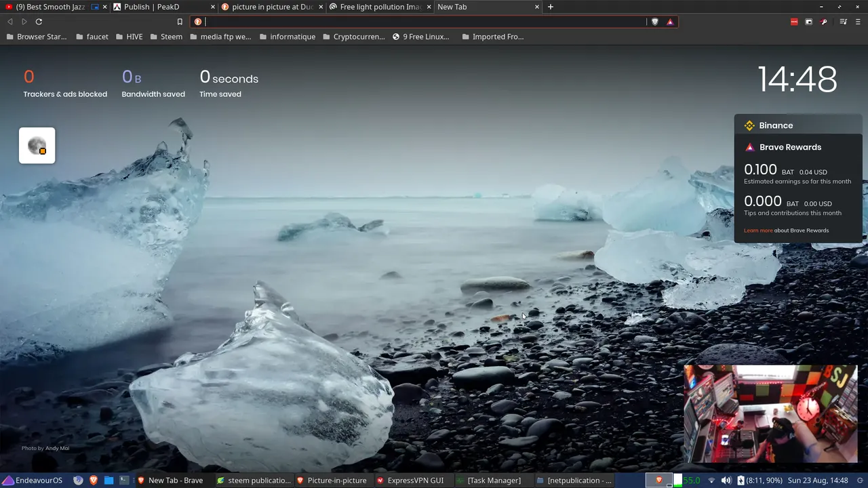The height and width of the screenshot is (488, 868).
Task: Open the HIVE bookmarks folder
Action: pyautogui.click(x=130, y=37)
